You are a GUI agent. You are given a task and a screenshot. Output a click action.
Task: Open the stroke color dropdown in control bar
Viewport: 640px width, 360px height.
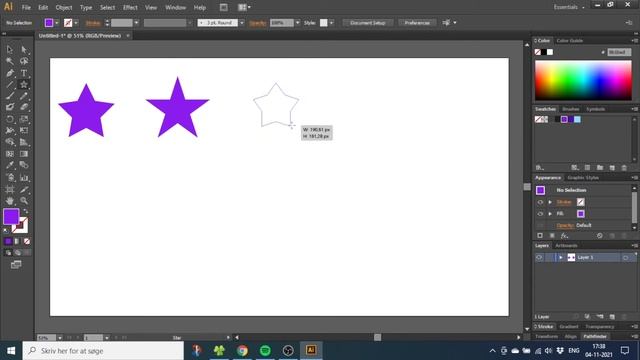76,23
